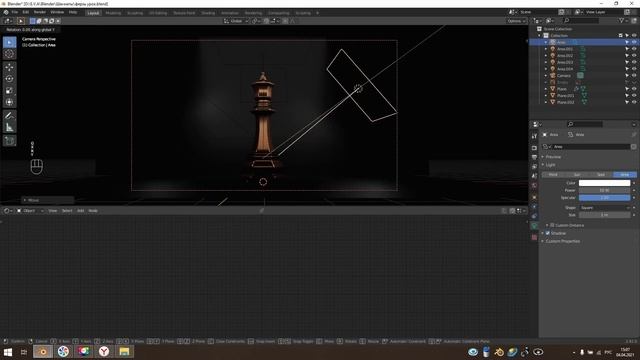The height and width of the screenshot is (360, 640).
Task: Expand the Area.002 outliner row
Action: click(546, 56)
